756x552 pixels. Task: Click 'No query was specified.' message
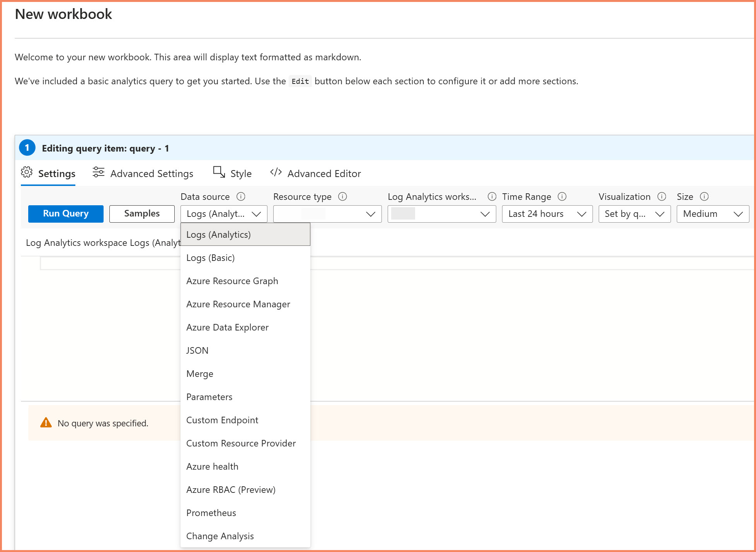103,423
